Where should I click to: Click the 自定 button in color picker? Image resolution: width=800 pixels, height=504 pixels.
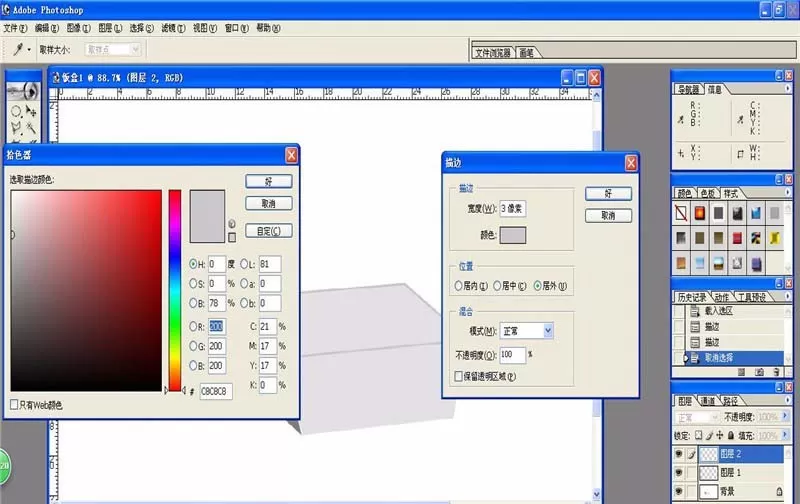tap(269, 231)
